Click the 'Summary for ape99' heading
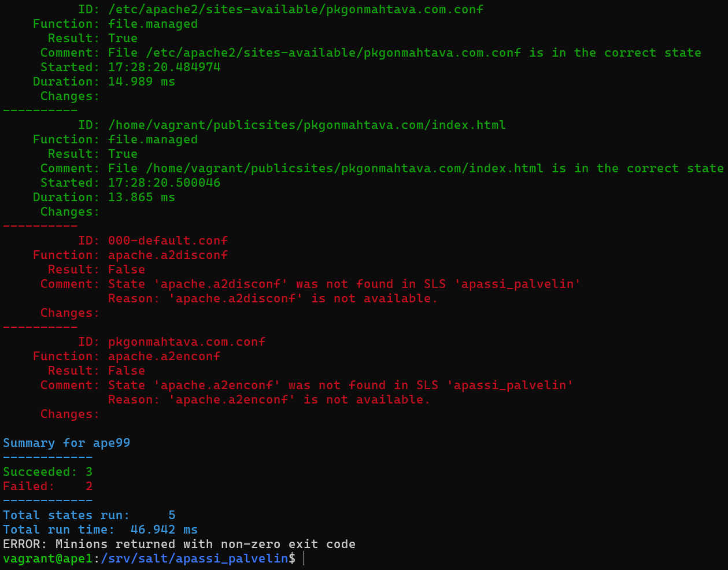This screenshot has height=570, width=728. (x=66, y=443)
